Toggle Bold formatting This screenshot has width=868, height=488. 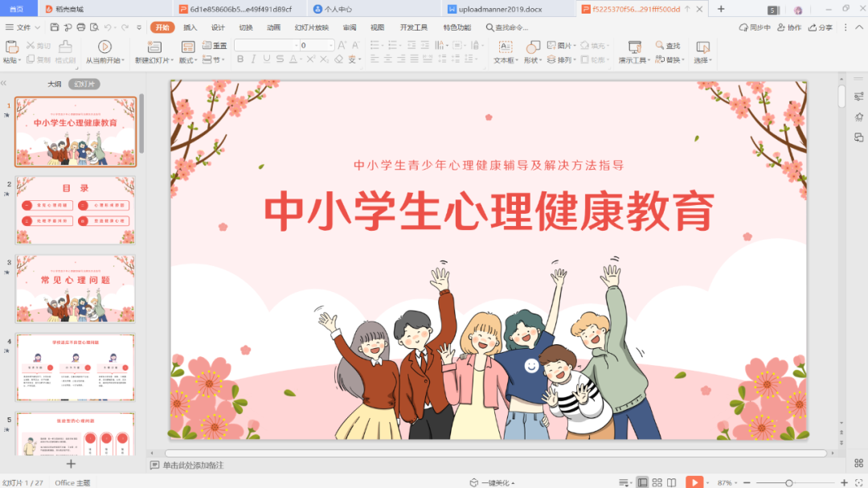(x=240, y=59)
